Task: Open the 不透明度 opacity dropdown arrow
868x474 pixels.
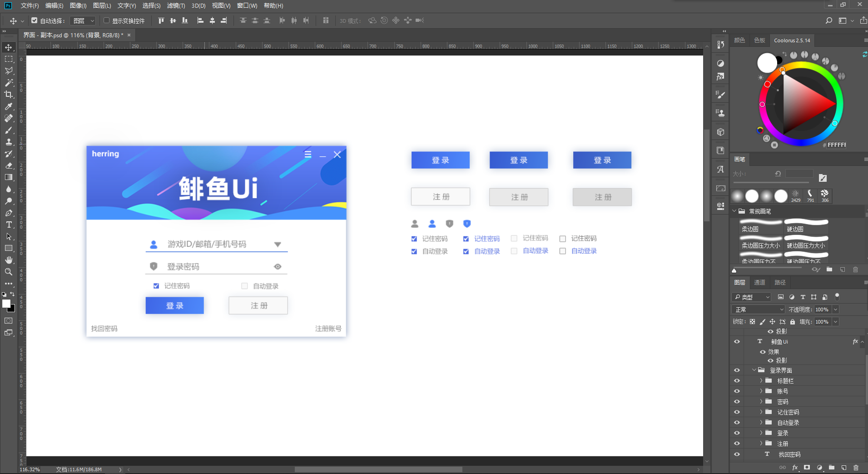Action: click(x=835, y=309)
